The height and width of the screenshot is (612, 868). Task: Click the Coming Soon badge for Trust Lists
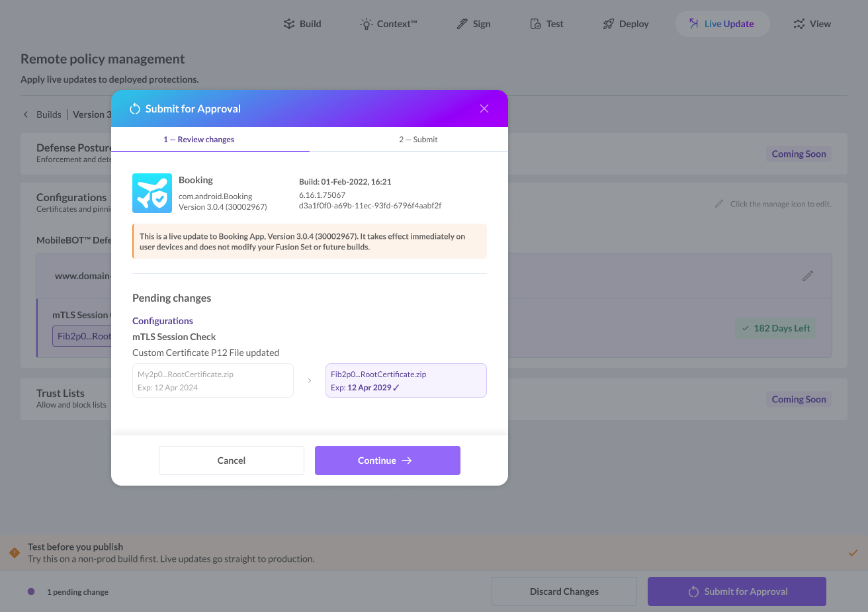click(799, 400)
